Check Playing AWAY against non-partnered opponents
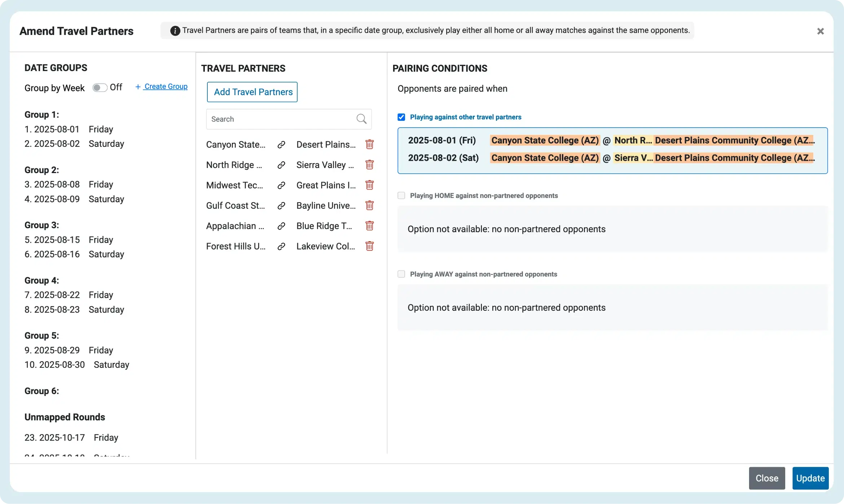This screenshot has height=504, width=844. click(401, 274)
